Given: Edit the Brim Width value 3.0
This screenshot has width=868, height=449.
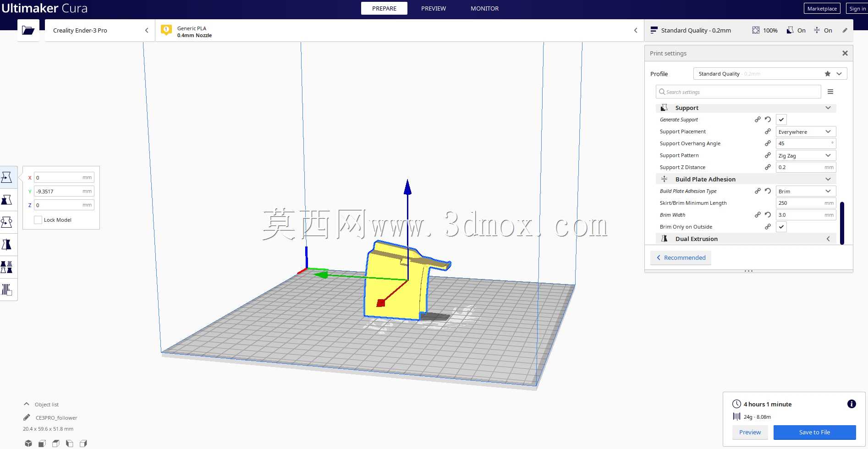Looking at the screenshot, I should tap(806, 215).
